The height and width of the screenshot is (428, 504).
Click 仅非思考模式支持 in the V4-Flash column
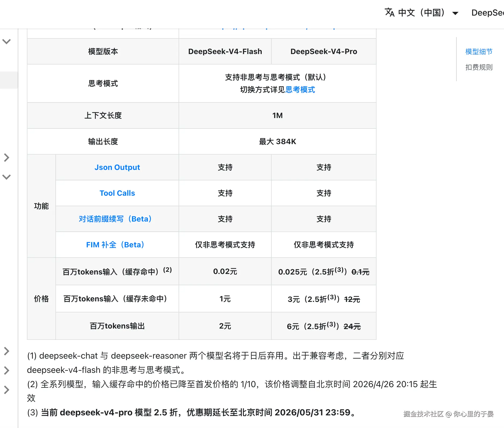225,245
